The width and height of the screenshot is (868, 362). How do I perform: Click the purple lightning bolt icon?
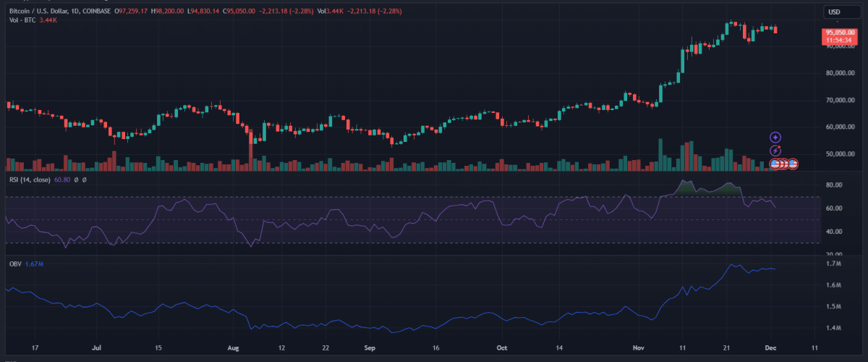[x=775, y=151]
